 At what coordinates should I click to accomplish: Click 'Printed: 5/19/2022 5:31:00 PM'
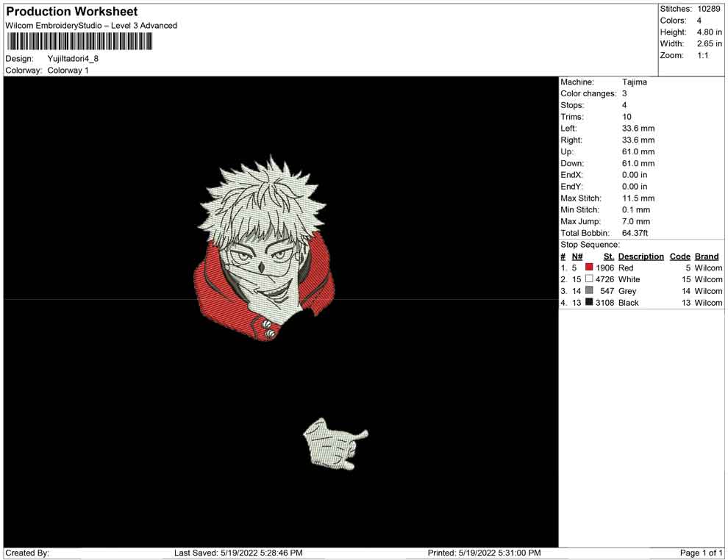pyautogui.click(x=485, y=553)
